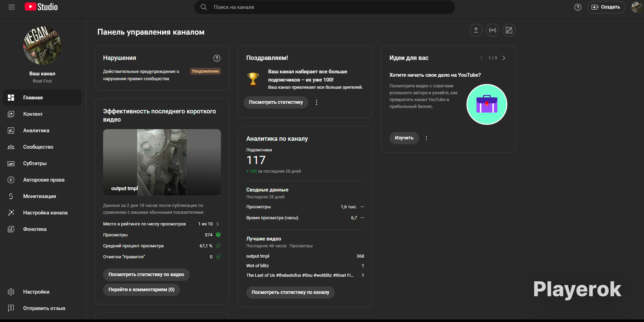Screen dimensions: 644x322
Task: Click the Просмотры 374 row in short video card
Action: click(162, 235)
